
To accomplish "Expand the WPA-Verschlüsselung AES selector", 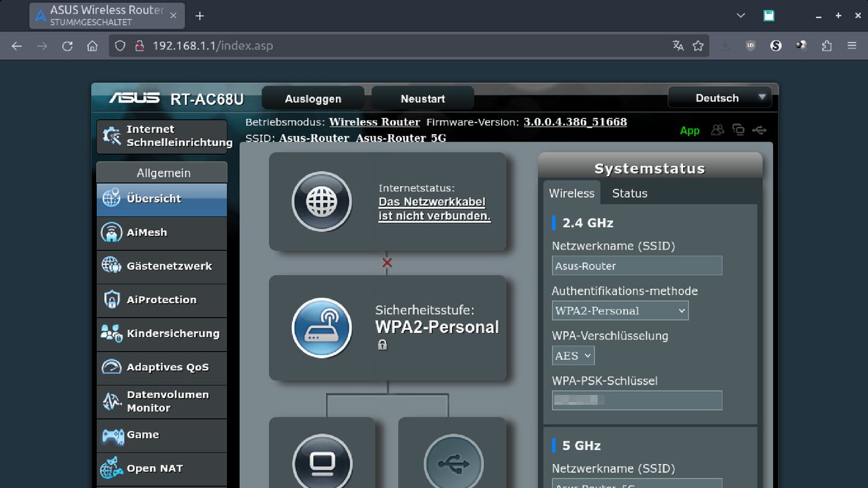I will click(x=572, y=355).
